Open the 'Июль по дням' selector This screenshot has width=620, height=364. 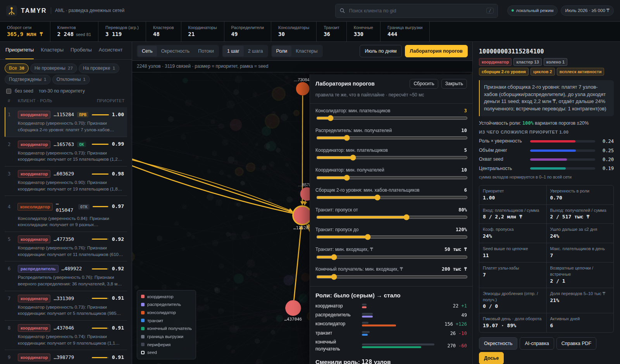click(x=381, y=51)
